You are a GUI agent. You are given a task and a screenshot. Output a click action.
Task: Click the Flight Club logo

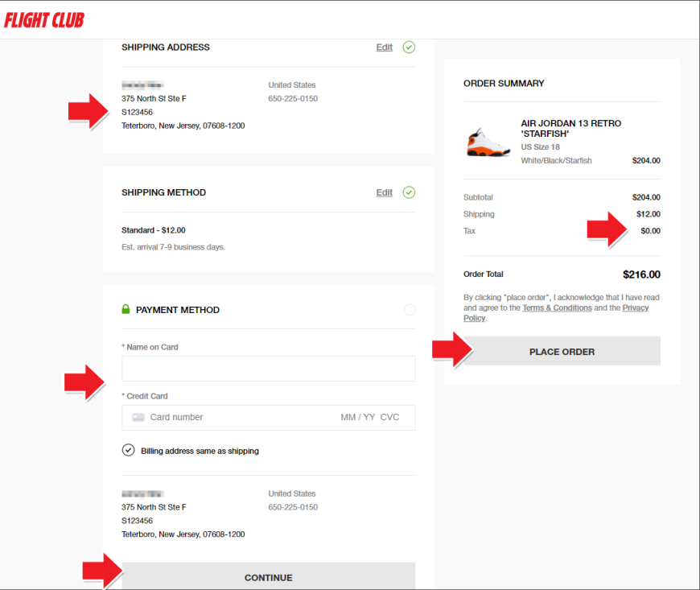pos(44,20)
